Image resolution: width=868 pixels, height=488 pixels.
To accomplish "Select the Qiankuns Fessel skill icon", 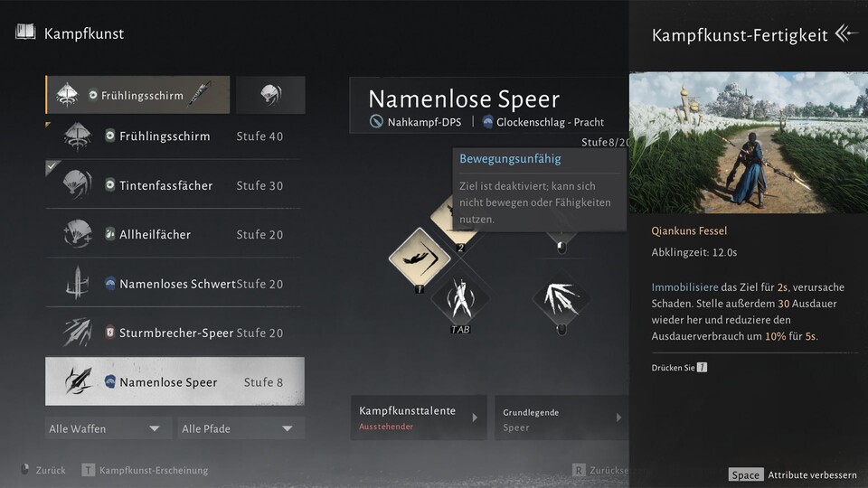I will pyautogui.click(x=419, y=258).
